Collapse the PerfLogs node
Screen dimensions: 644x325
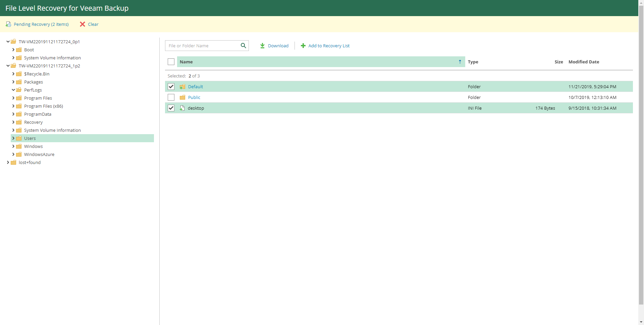point(13,90)
